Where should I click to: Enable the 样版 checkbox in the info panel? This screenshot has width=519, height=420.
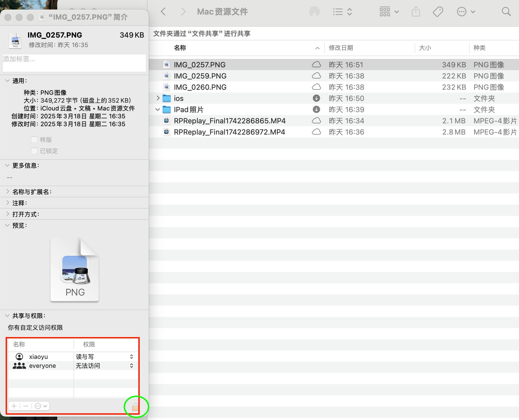pyautogui.click(x=34, y=140)
